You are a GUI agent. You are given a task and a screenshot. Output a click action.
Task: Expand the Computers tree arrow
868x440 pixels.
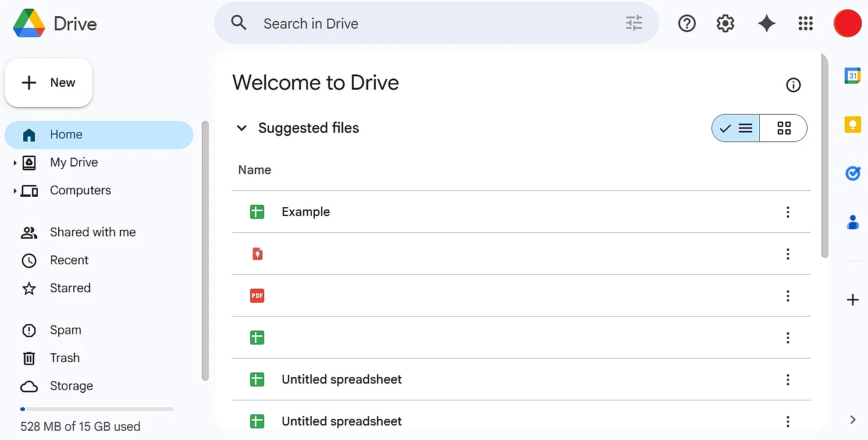click(x=15, y=191)
